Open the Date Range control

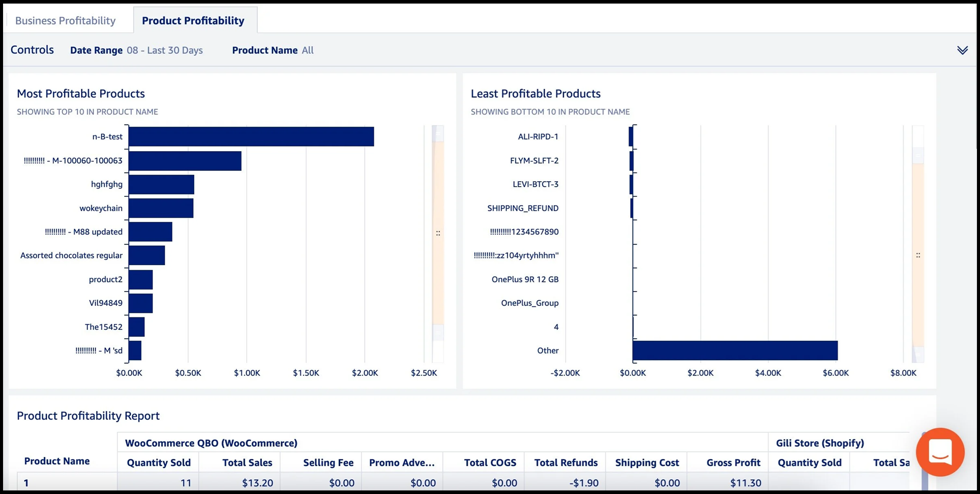tap(136, 50)
